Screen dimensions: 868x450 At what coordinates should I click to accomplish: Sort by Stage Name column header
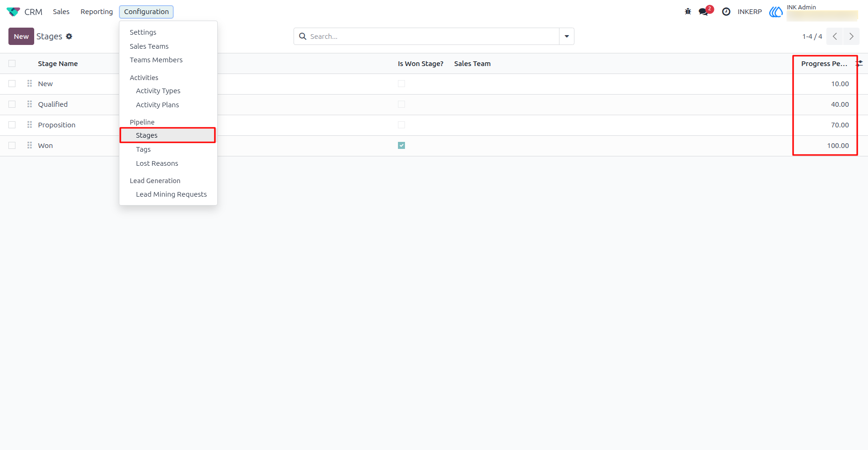coord(58,64)
